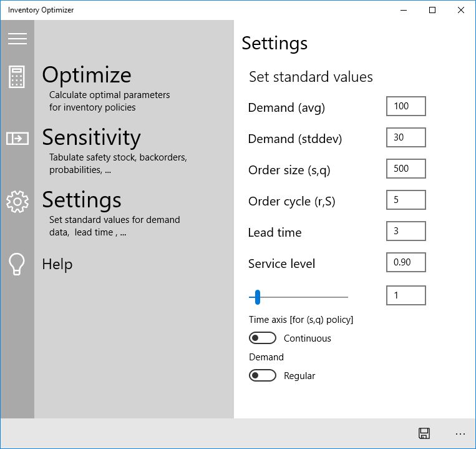Click the Settings gear icon

pyautogui.click(x=17, y=201)
